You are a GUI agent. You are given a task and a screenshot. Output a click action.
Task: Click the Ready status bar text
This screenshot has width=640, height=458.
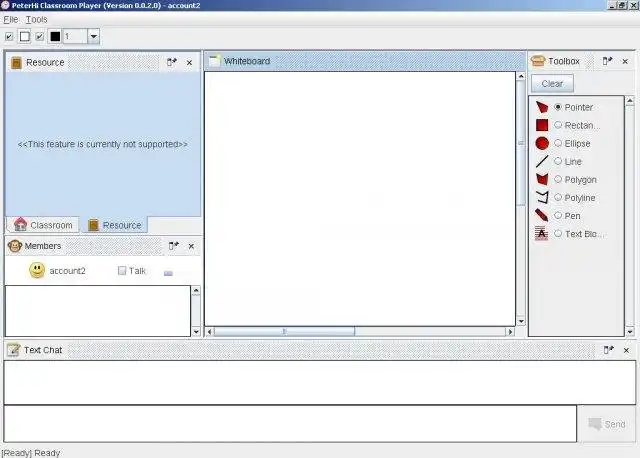click(x=31, y=453)
